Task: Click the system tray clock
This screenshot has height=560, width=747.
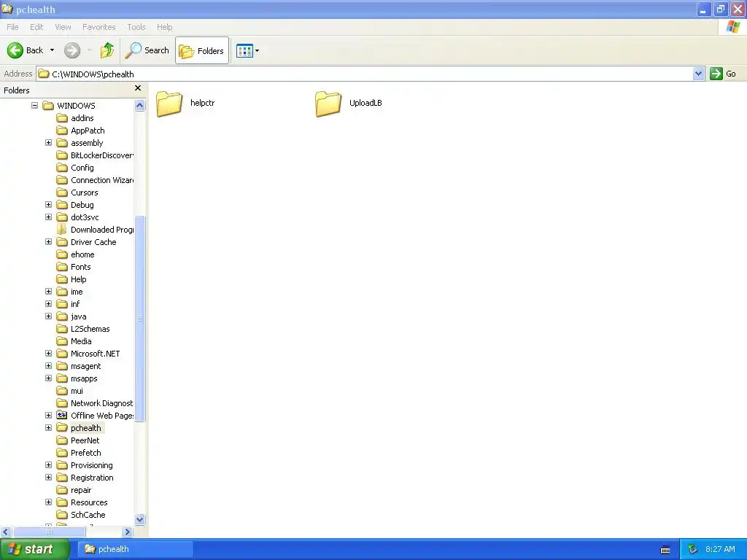Action: pos(720,549)
